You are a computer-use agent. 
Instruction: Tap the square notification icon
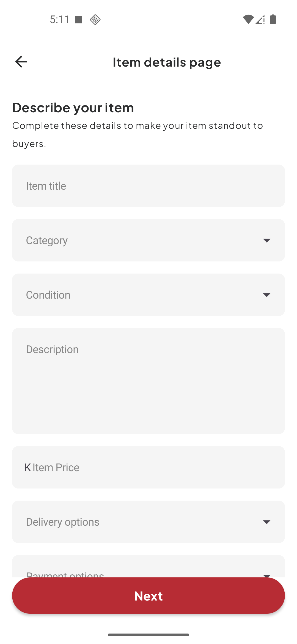click(79, 20)
